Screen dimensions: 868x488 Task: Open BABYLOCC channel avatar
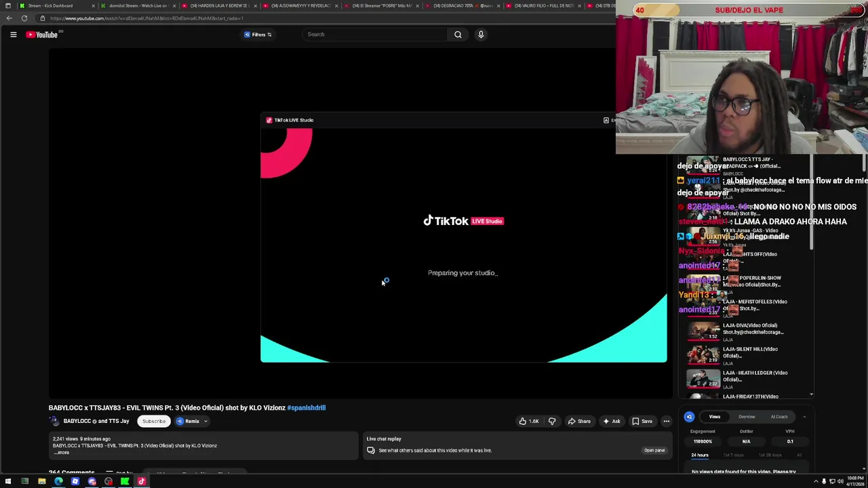pos(54,422)
